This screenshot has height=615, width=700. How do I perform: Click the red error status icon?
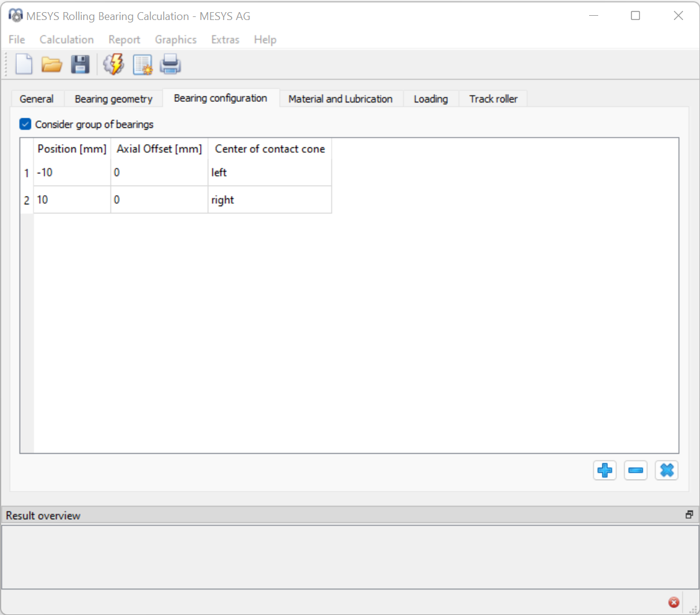[x=673, y=602]
